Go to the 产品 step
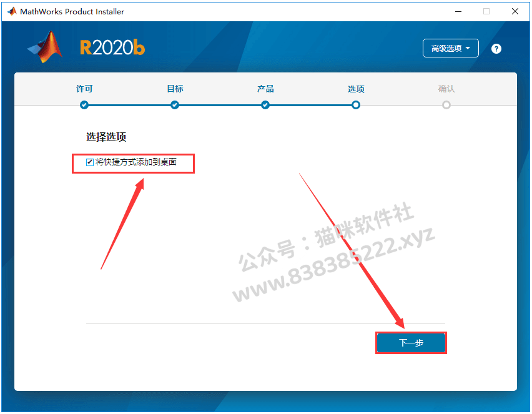This screenshot has width=532, height=414. pyautogui.click(x=265, y=89)
